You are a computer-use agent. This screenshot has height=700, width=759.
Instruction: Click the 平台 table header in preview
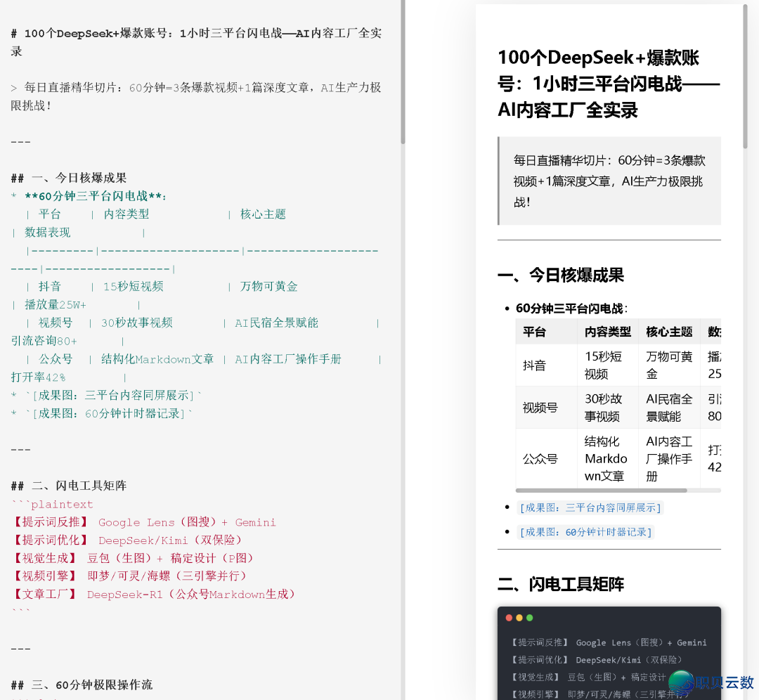pos(547,332)
